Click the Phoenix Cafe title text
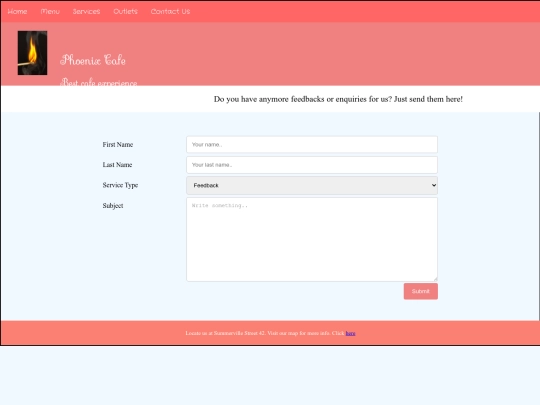The image size is (540, 405). point(93,60)
